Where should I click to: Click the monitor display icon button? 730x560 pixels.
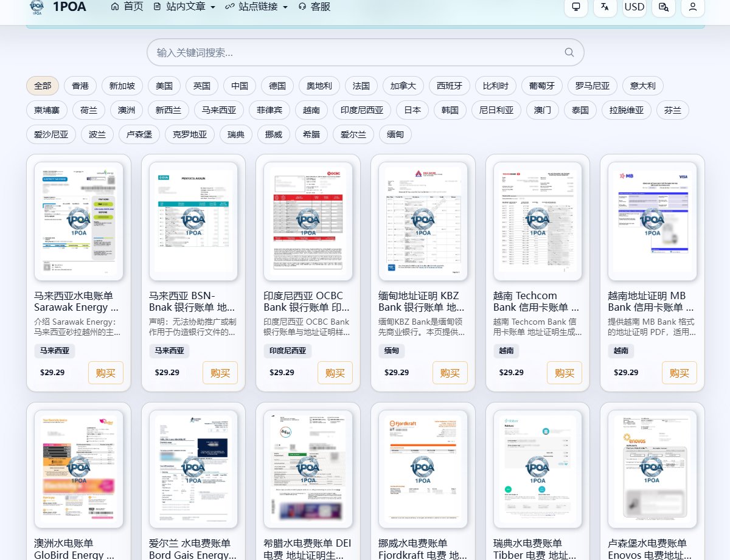coord(576,7)
